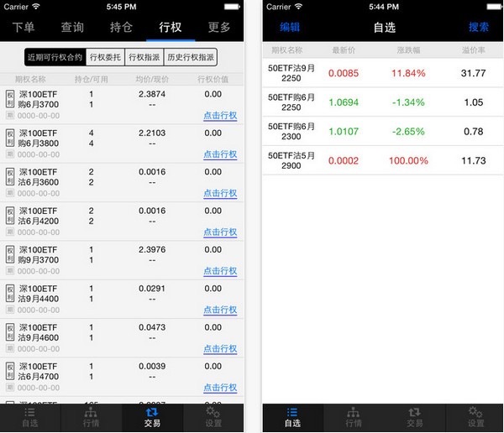The height and width of the screenshot is (433, 504).
Task: Click latest price 0.0085
Action: point(344,73)
